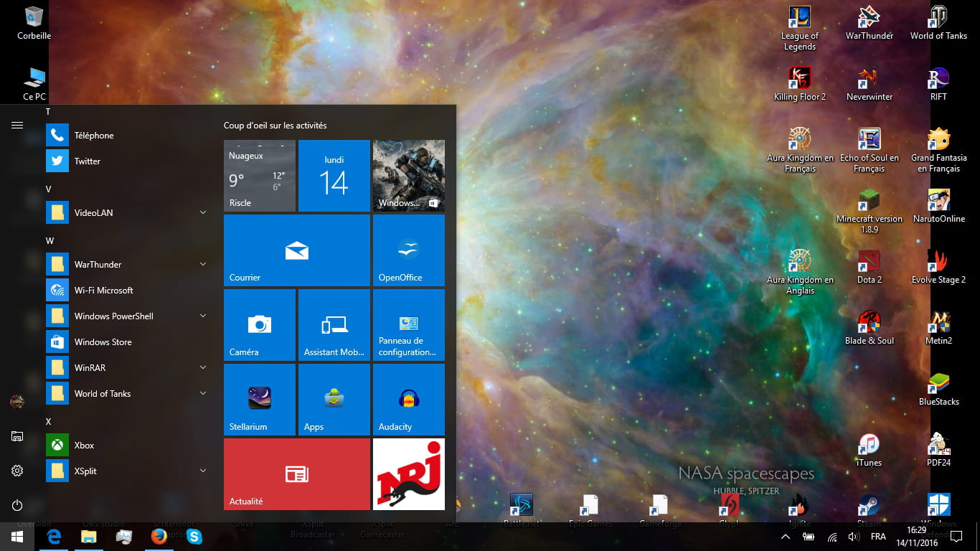Click the user account avatar in Start sidebar
Viewport: 980px width, 551px height.
pyautogui.click(x=17, y=402)
